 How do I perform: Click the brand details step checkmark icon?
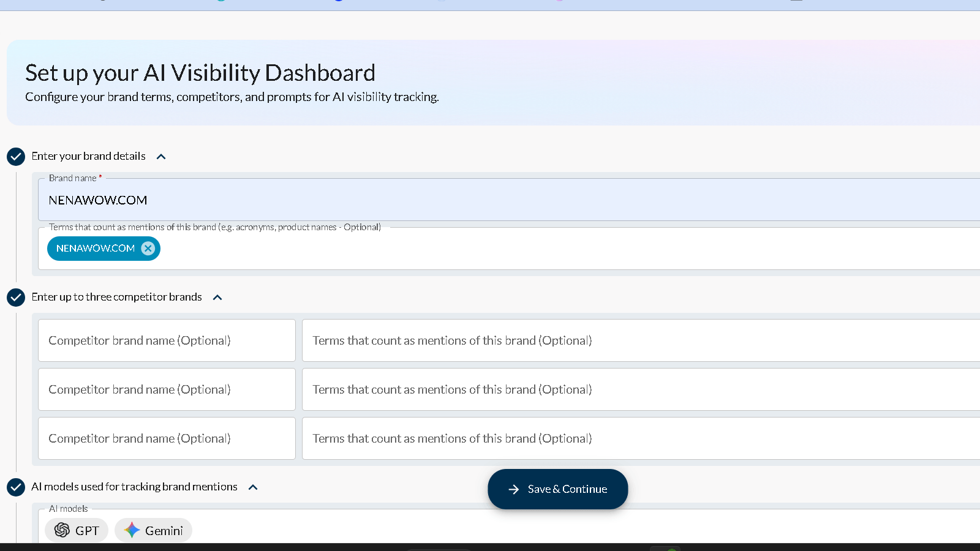point(16,157)
